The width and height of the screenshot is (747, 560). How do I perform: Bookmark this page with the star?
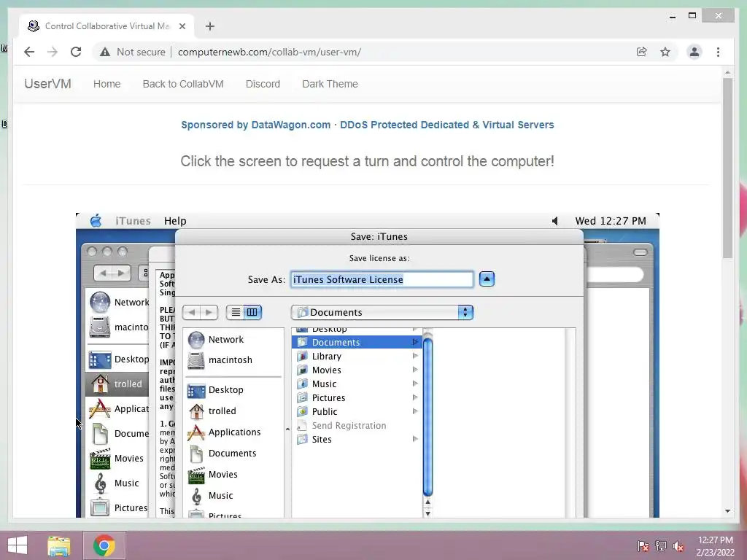point(665,52)
